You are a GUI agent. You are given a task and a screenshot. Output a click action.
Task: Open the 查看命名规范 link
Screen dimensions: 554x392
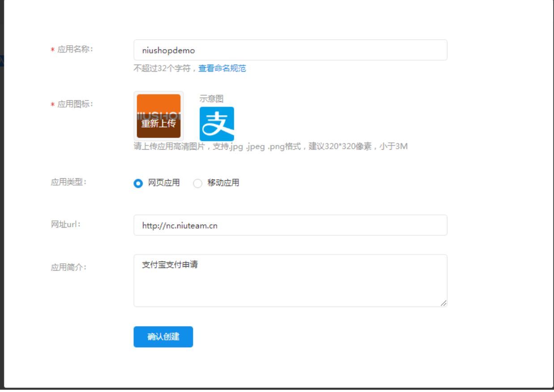click(222, 68)
